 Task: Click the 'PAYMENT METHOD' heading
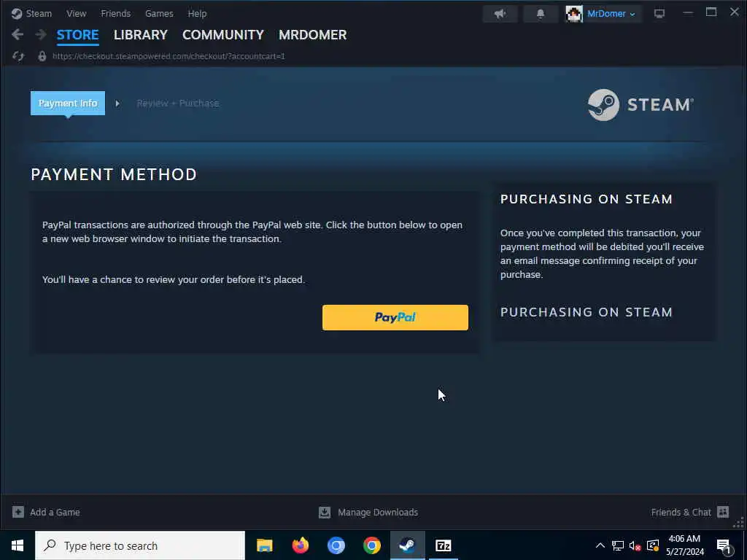[114, 174]
